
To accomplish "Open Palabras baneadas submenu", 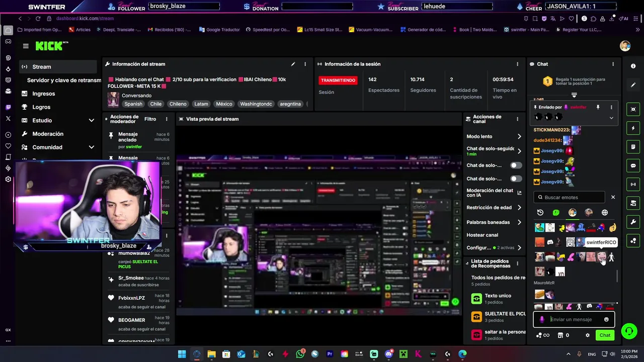I will pos(494,222).
